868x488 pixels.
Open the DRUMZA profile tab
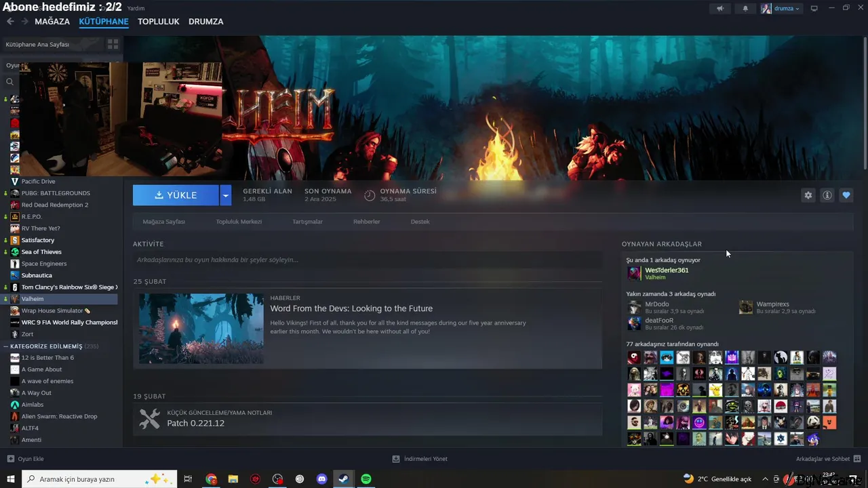coord(205,22)
